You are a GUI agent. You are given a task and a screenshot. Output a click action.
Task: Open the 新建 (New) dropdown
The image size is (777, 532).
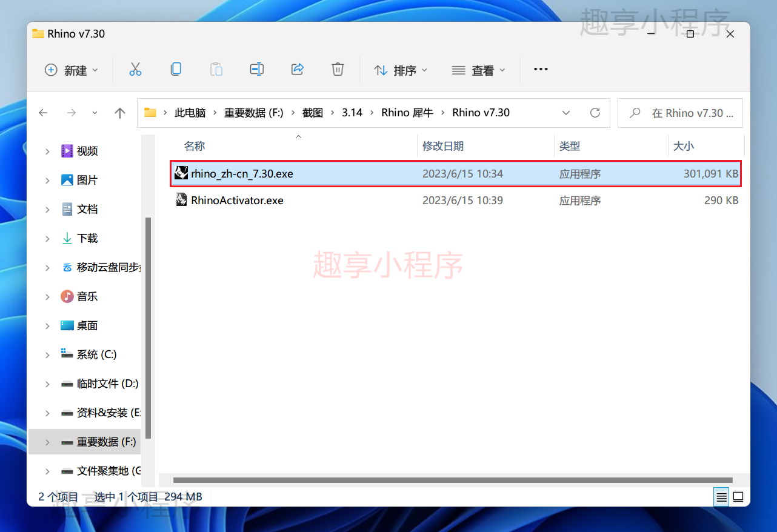(72, 70)
